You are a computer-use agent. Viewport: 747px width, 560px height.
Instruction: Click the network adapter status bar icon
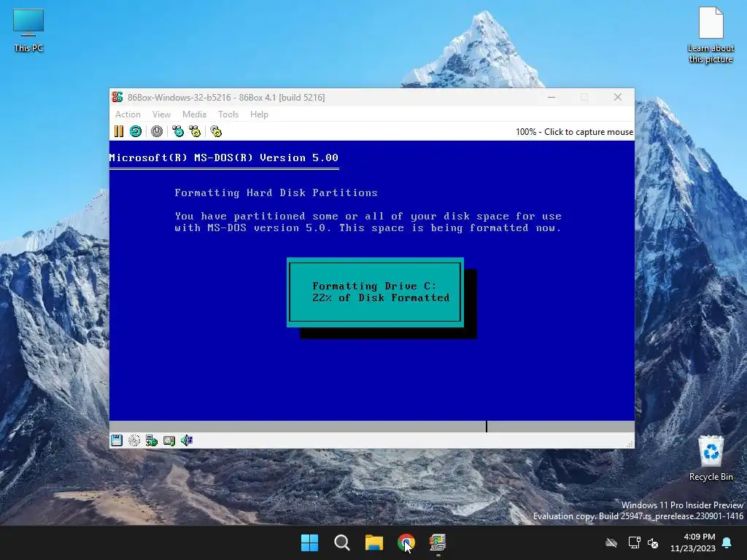coord(152,440)
